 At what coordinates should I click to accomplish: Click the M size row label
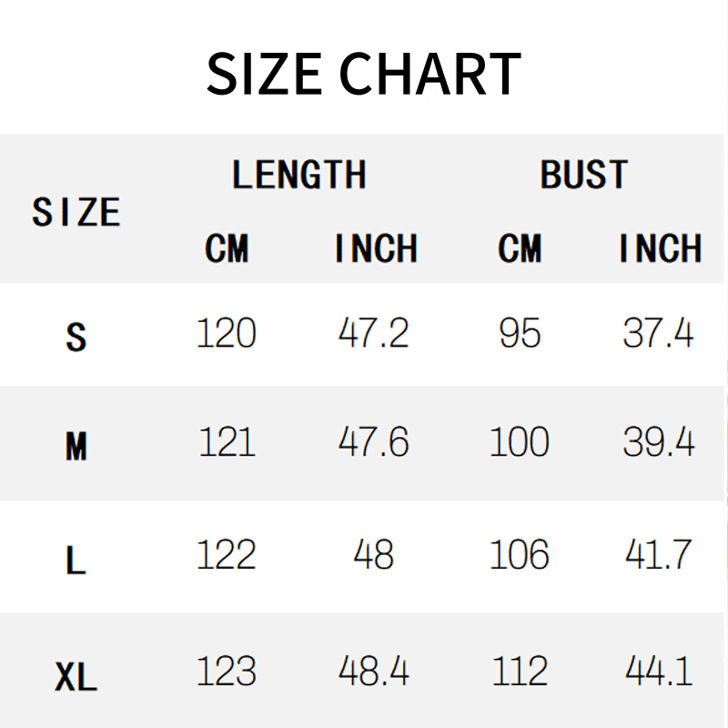tap(76, 446)
